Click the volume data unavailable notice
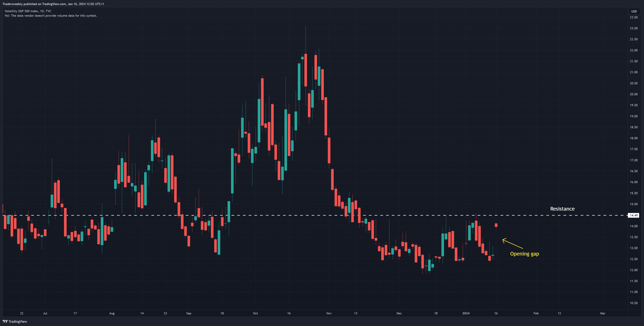Image resolution: width=644 pixels, height=326 pixels. coord(51,15)
